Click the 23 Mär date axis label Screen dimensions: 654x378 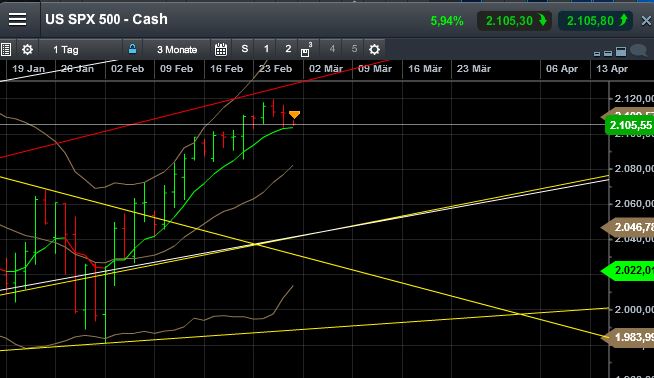tap(474, 69)
